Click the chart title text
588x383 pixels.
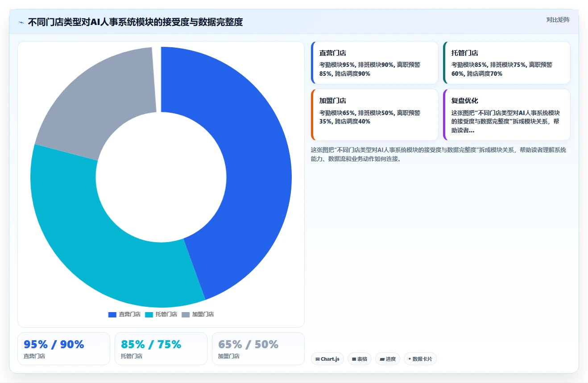tap(135, 22)
